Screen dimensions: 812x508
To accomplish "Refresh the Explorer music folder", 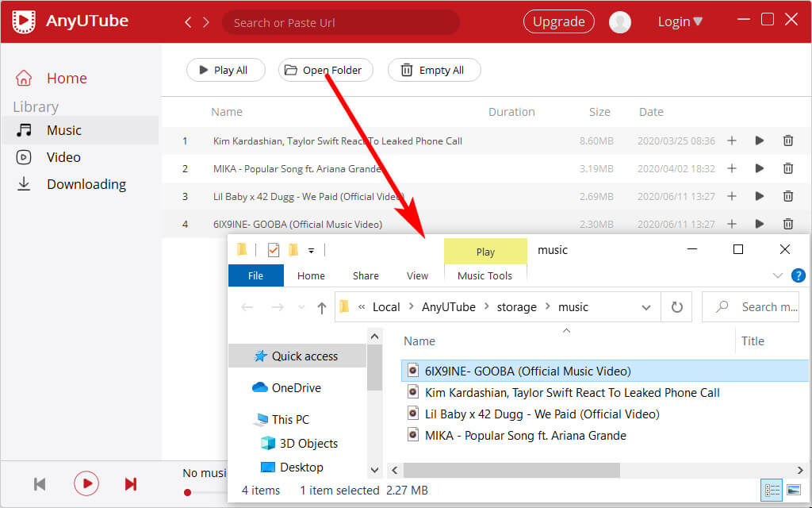I will pos(677,307).
